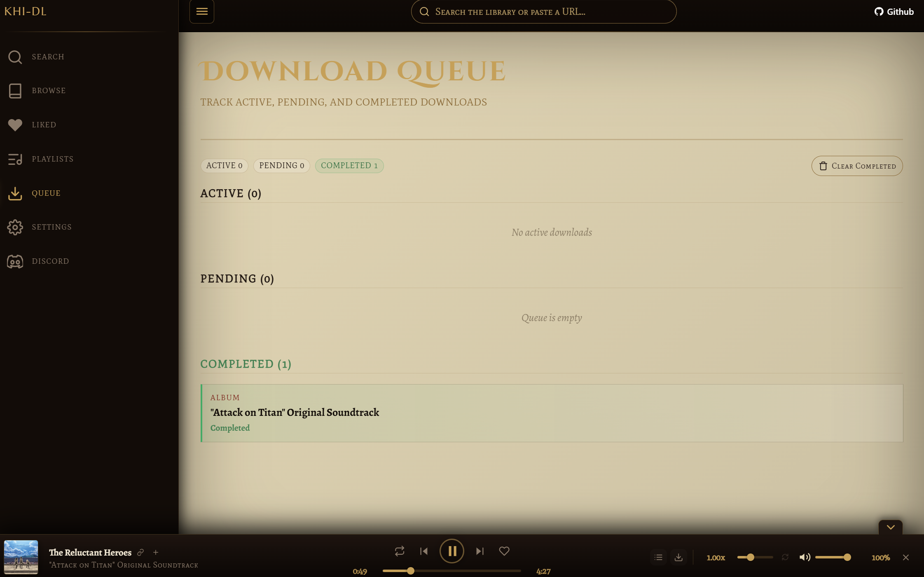
Task: Click the Clear Completed button
Action: click(x=857, y=166)
